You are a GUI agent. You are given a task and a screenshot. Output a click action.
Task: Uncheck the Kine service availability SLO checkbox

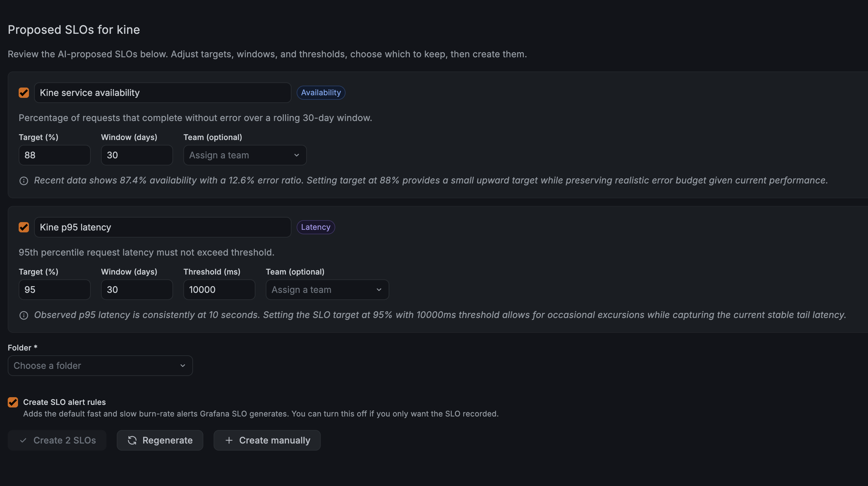(23, 93)
